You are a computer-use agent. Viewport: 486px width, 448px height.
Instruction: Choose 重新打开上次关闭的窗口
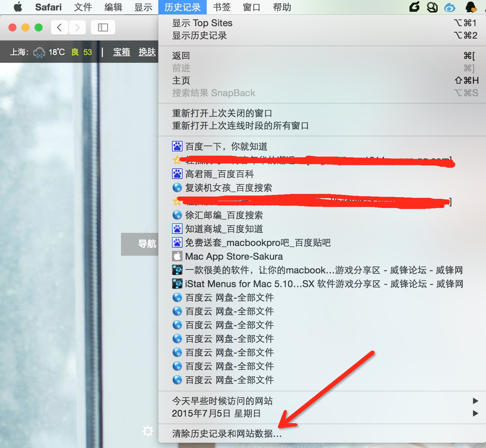(x=322, y=113)
